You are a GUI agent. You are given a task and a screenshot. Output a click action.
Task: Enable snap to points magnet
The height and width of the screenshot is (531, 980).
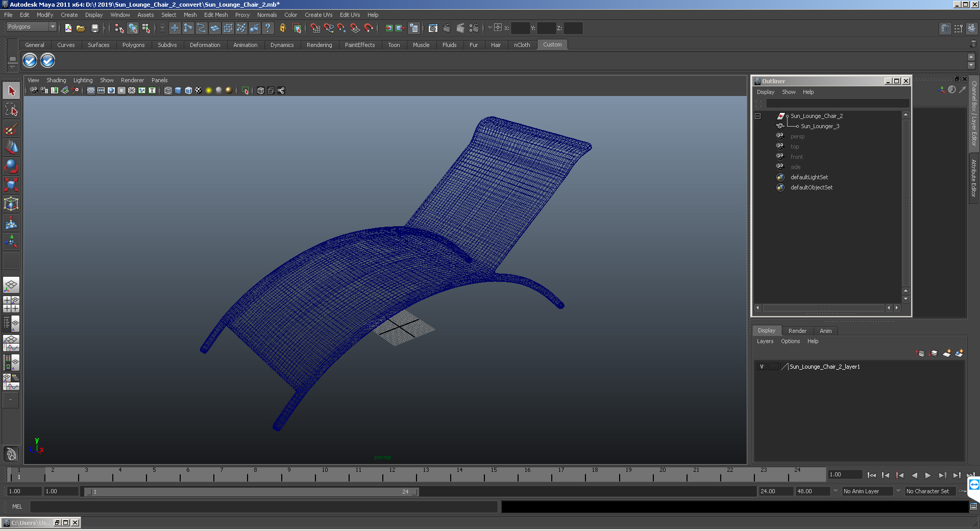tap(341, 28)
